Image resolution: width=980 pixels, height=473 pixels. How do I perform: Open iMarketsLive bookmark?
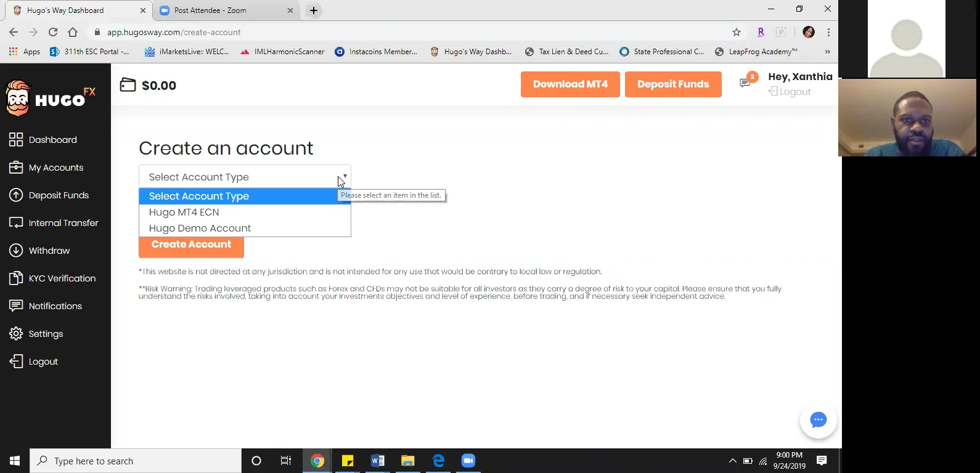187,52
